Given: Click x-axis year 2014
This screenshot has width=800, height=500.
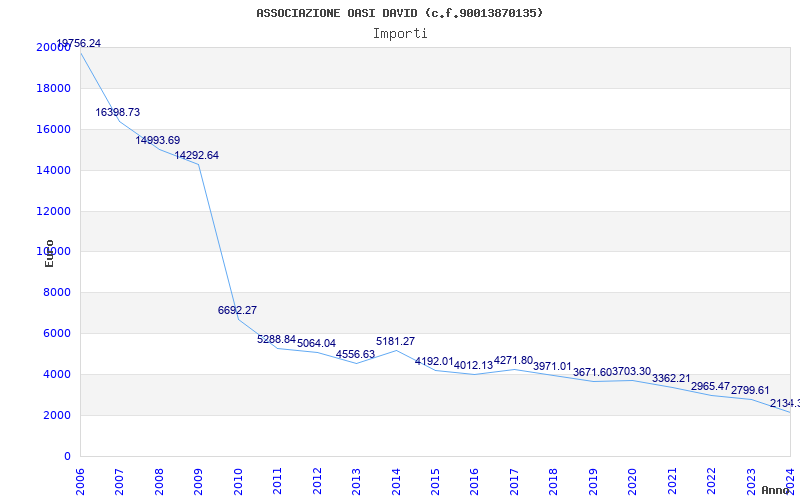Looking at the screenshot, I should pos(395,481).
